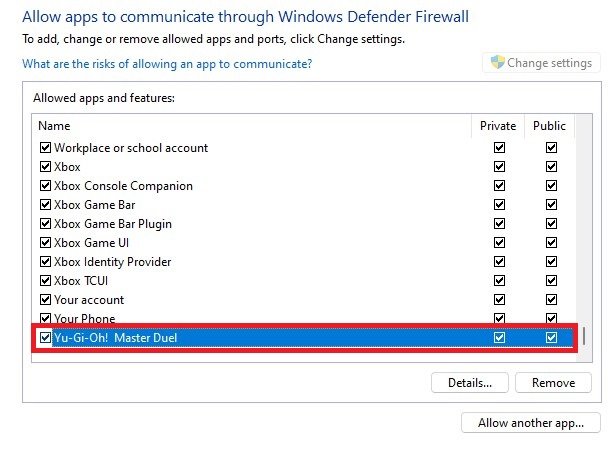This screenshot has width=616, height=452.
Task: Click the Name column header
Action: (x=250, y=126)
